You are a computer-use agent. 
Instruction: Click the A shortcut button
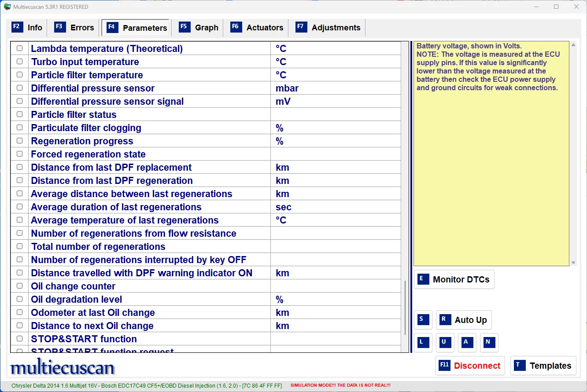(467, 343)
